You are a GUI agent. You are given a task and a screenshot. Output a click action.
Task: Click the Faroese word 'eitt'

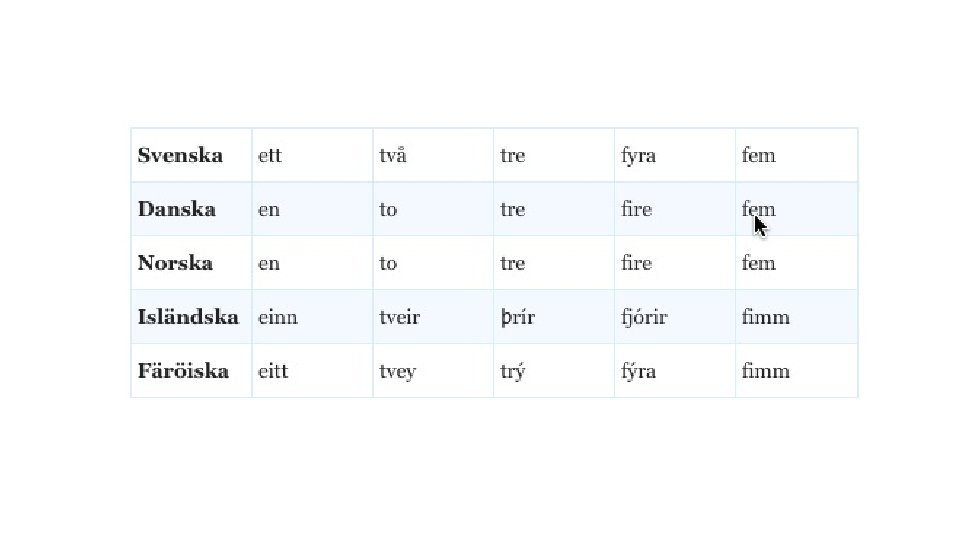tap(273, 371)
